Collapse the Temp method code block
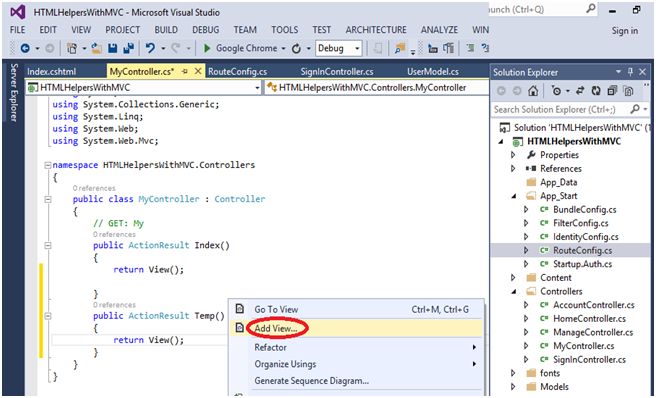This screenshot has width=656, height=398. [48, 316]
